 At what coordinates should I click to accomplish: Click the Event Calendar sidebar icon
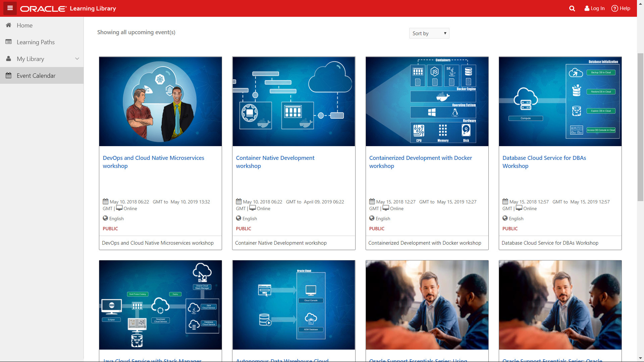(x=9, y=75)
